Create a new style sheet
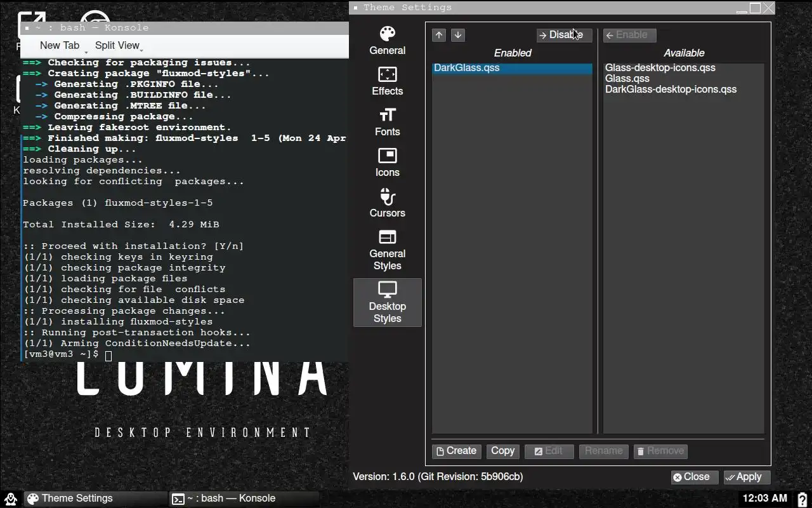This screenshot has width=812, height=508. (x=457, y=451)
